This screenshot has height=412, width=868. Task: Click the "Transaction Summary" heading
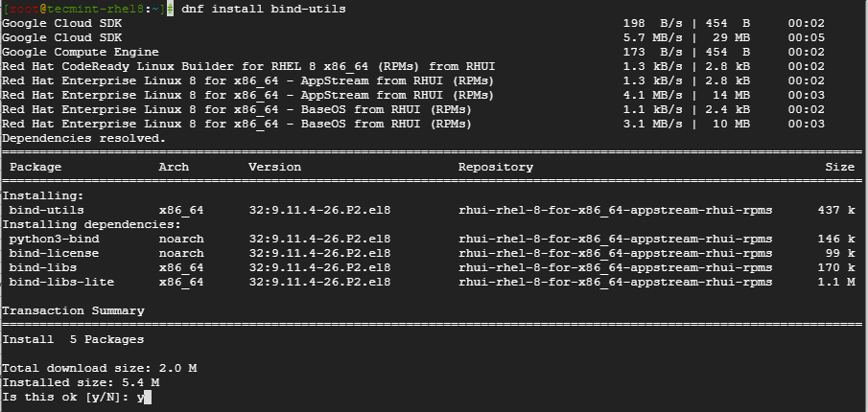pos(73,310)
